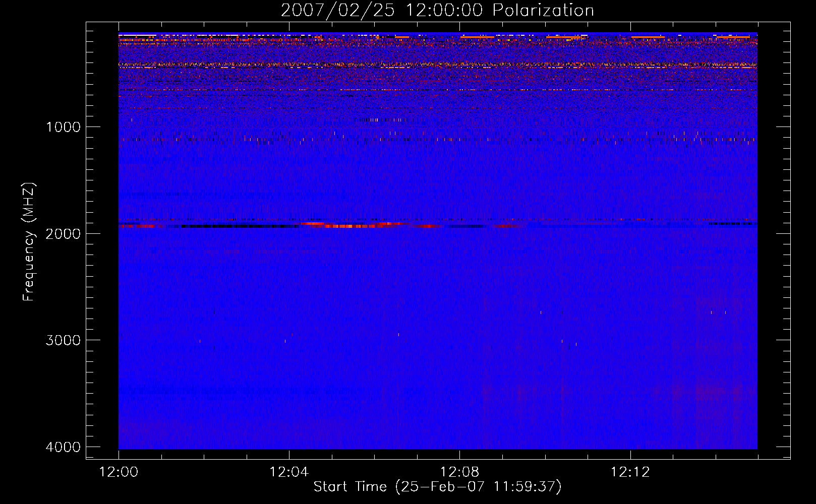This screenshot has height=504, width=816.
Task: Click the 4000 frequency tick label
Action: click(63, 447)
